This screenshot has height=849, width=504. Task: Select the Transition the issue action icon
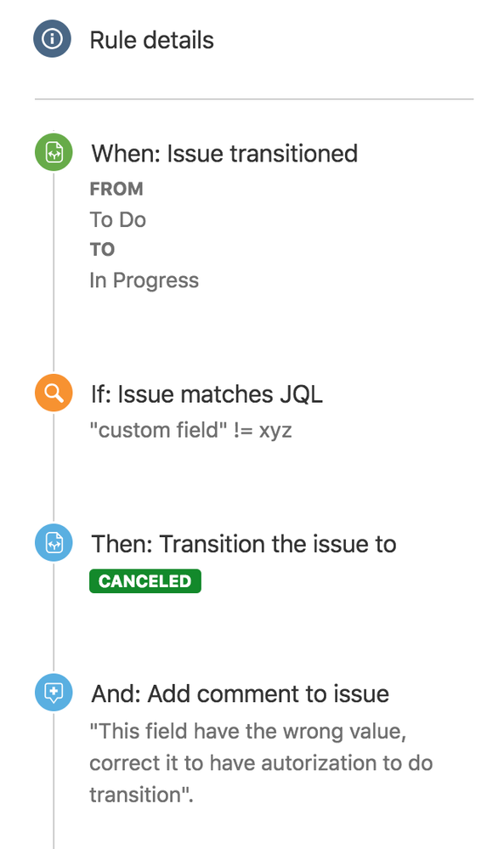coord(53,542)
